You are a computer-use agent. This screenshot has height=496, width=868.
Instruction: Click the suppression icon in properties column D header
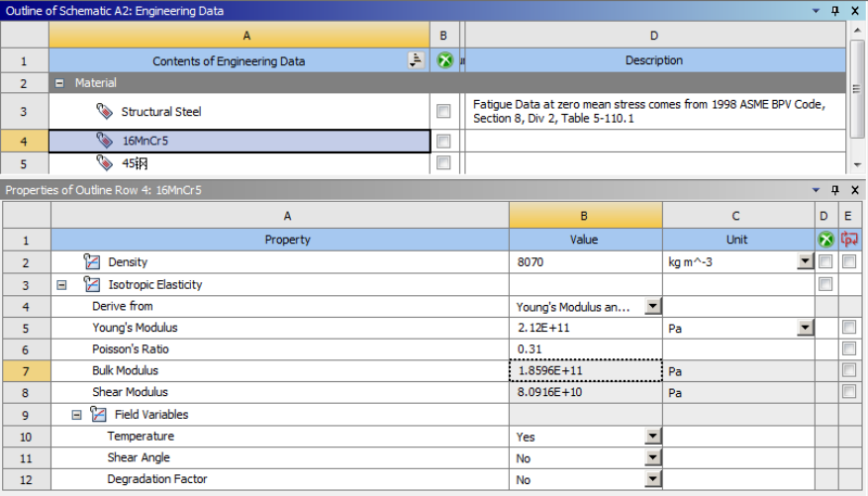click(825, 240)
